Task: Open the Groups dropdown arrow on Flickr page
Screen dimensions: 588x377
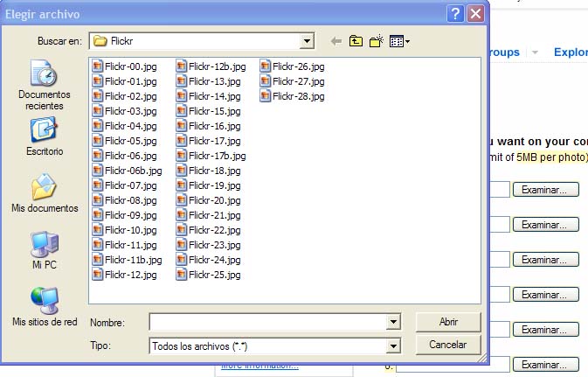Action: pos(535,52)
